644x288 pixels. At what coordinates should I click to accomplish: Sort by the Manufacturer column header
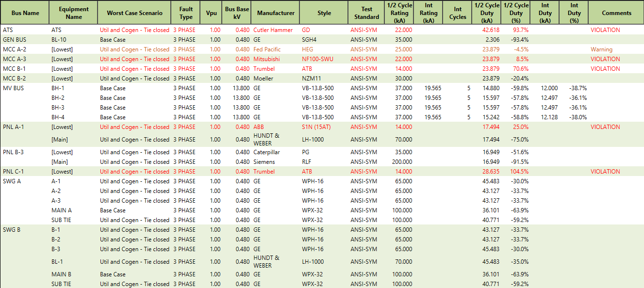click(x=275, y=13)
